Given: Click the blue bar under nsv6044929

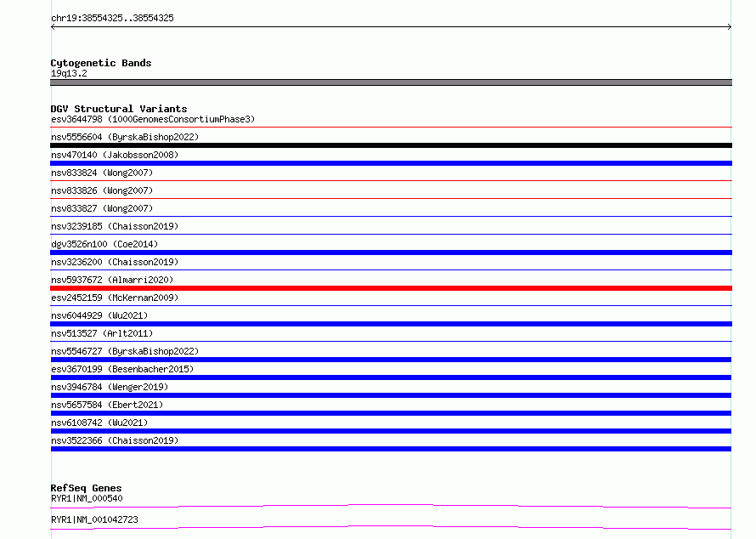Looking at the screenshot, I should click(391, 324).
